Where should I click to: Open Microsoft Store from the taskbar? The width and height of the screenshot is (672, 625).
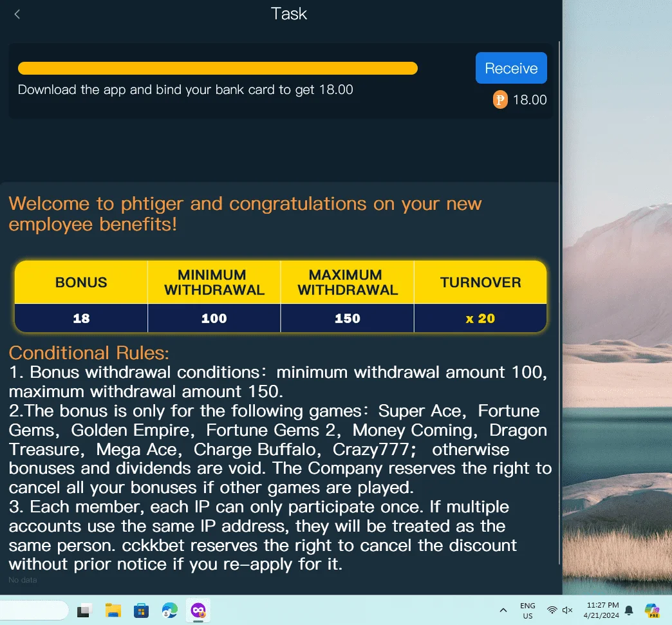tap(141, 610)
